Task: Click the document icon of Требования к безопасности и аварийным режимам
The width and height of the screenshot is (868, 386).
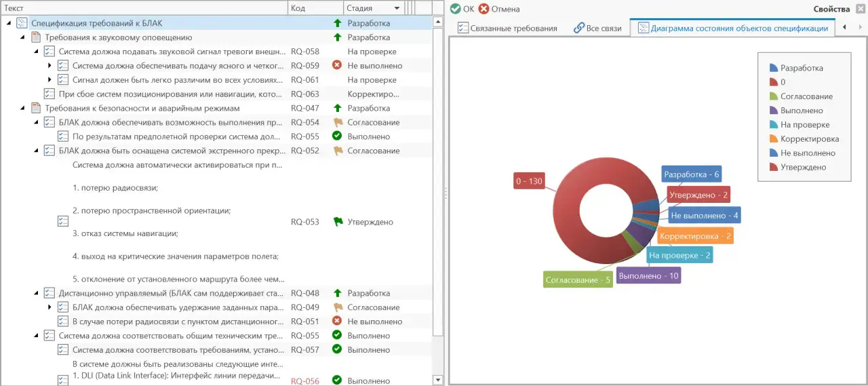Action: point(36,108)
